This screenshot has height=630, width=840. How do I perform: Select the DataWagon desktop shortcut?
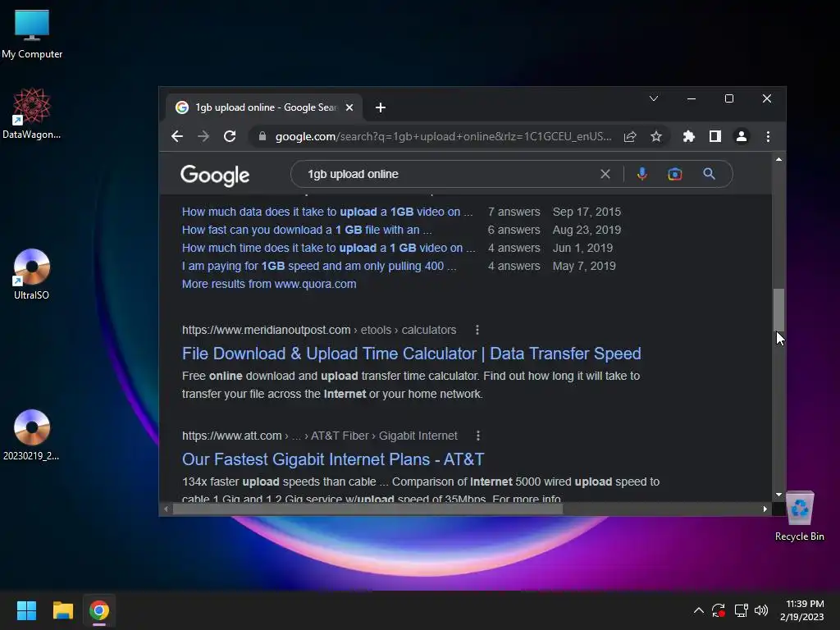32,114
